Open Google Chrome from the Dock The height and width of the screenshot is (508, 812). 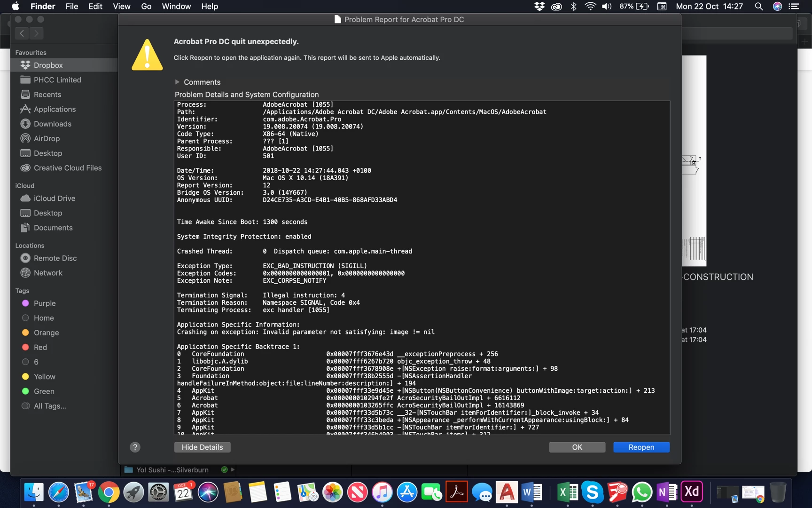click(x=109, y=492)
